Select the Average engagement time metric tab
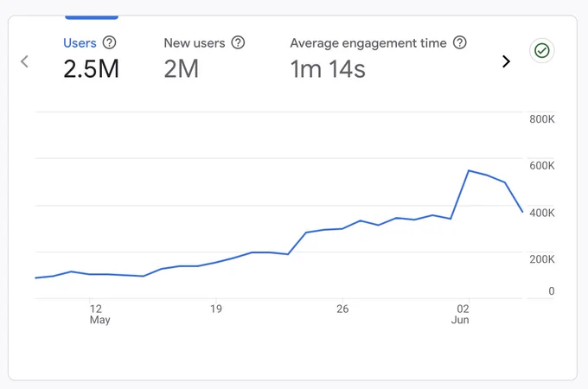588x389 pixels. coord(368,43)
